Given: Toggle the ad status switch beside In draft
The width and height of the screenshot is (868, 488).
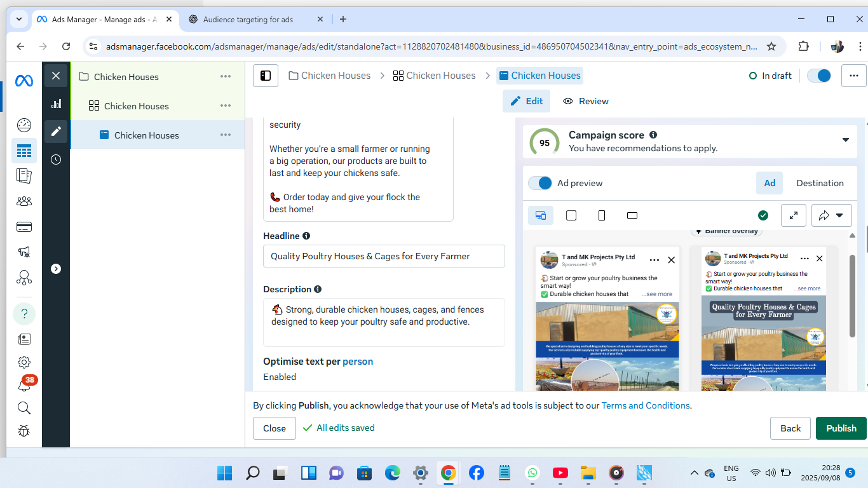Looking at the screenshot, I should [x=819, y=76].
